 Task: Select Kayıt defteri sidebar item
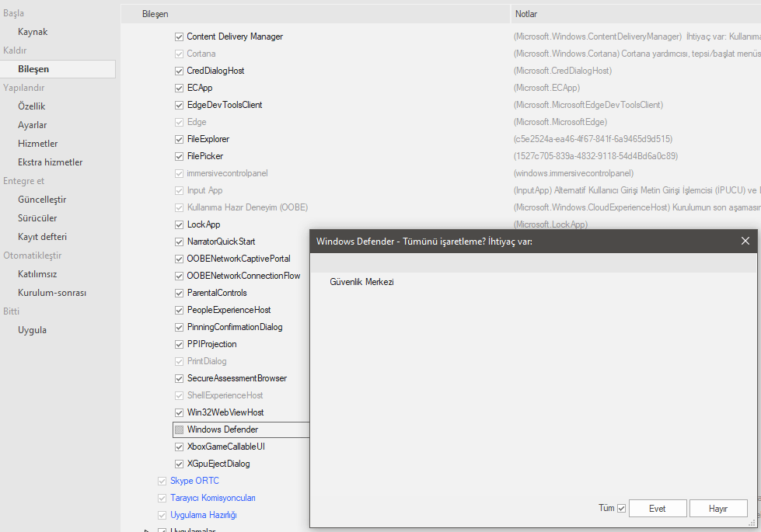[x=43, y=237]
